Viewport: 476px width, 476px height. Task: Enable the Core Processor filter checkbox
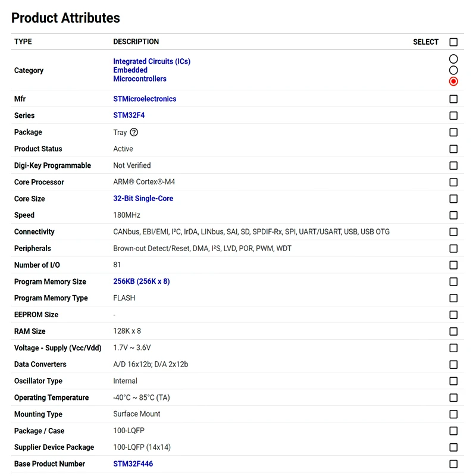[x=453, y=182]
